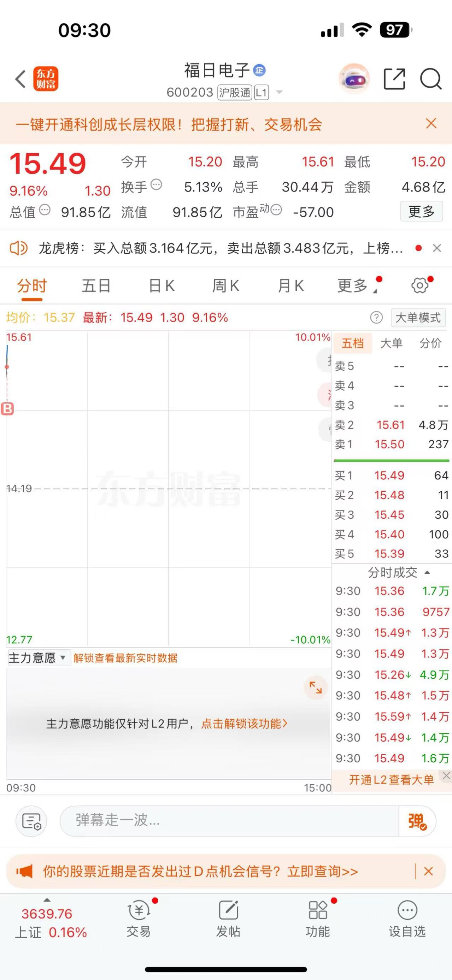Viewport: 452px width, 980px height.
Task: Expand the stock code dropdown arrow
Action: (279, 92)
